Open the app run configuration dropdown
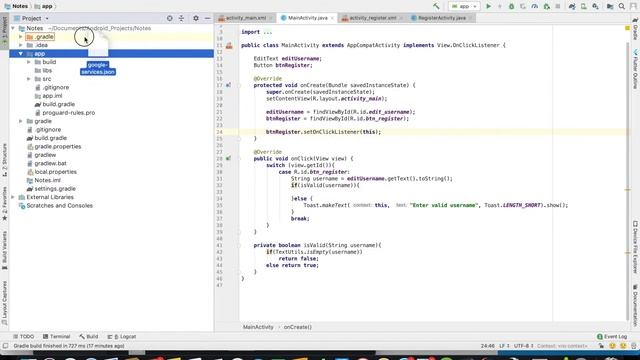Image resolution: width=640 pixels, height=360 pixels. 464,6
